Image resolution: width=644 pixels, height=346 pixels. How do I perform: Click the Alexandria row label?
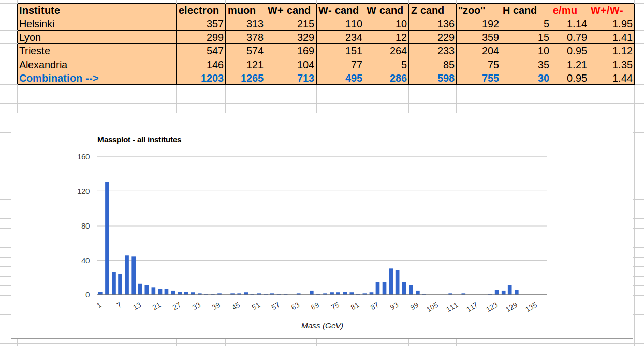point(97,65)
